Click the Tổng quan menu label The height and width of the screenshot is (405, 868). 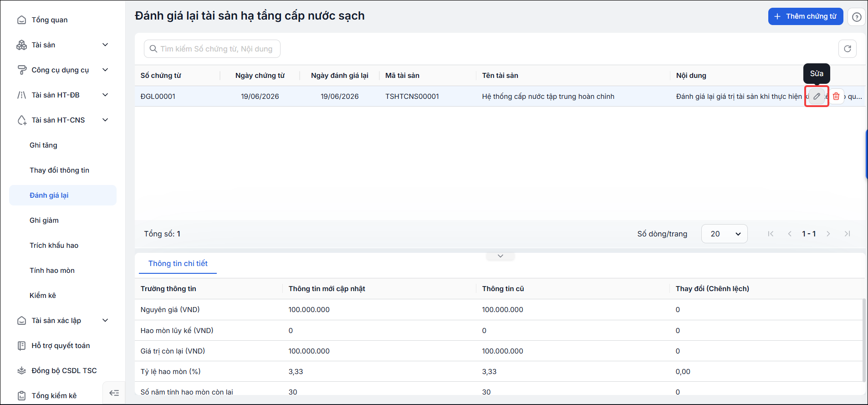coord(50,20)
